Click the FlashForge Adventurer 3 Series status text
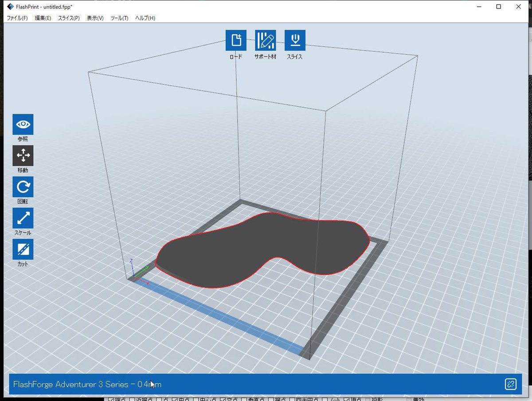This screenshot has height=401, width=532. [87, 384]
